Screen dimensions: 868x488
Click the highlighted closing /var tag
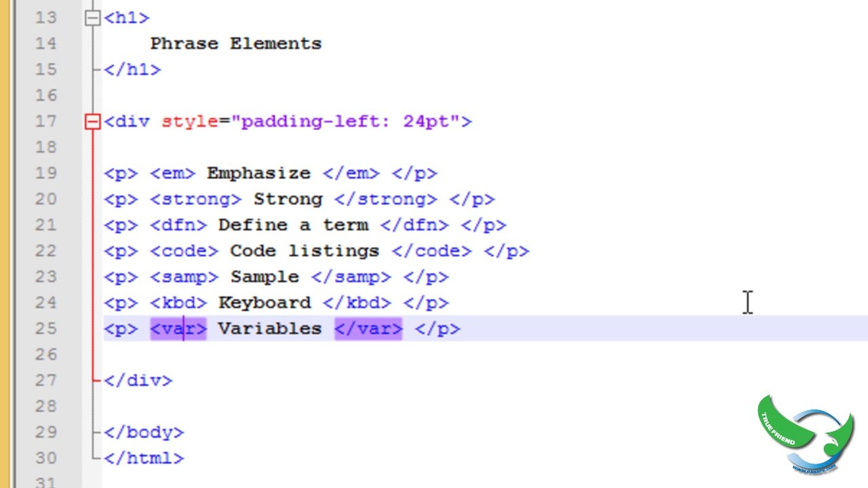click(x=368, y=329)
